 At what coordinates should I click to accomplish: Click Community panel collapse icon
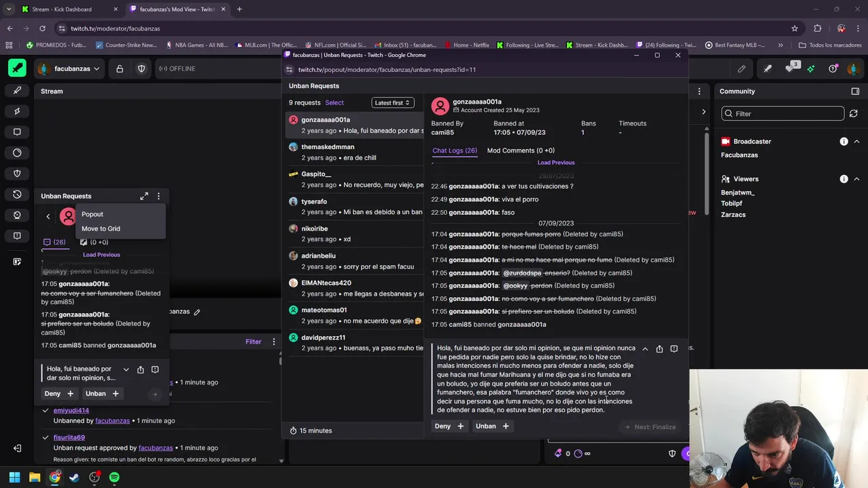coord(855,91)
